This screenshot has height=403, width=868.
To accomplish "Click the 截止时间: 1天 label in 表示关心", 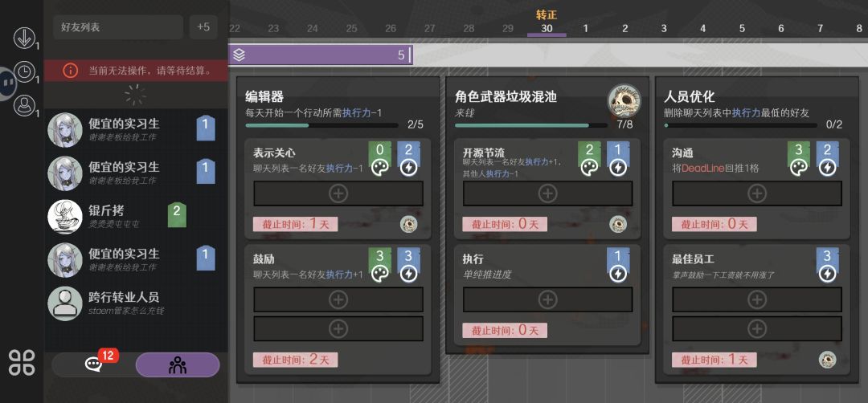I will [x=296, y=224].
